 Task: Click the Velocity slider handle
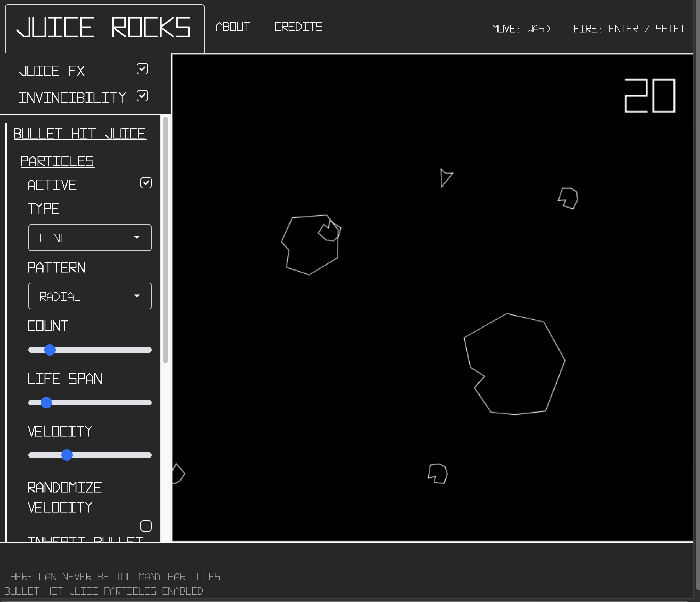(67, 455)
